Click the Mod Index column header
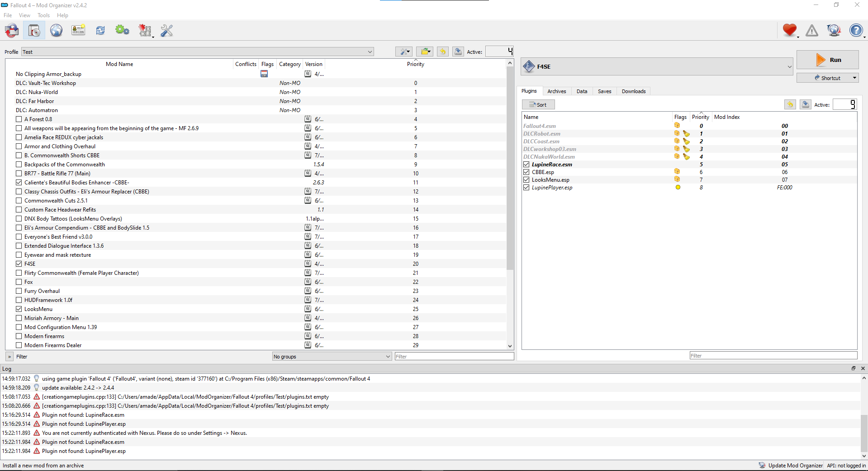This screenshot has width=868, height=471. (x=727, y=117)
